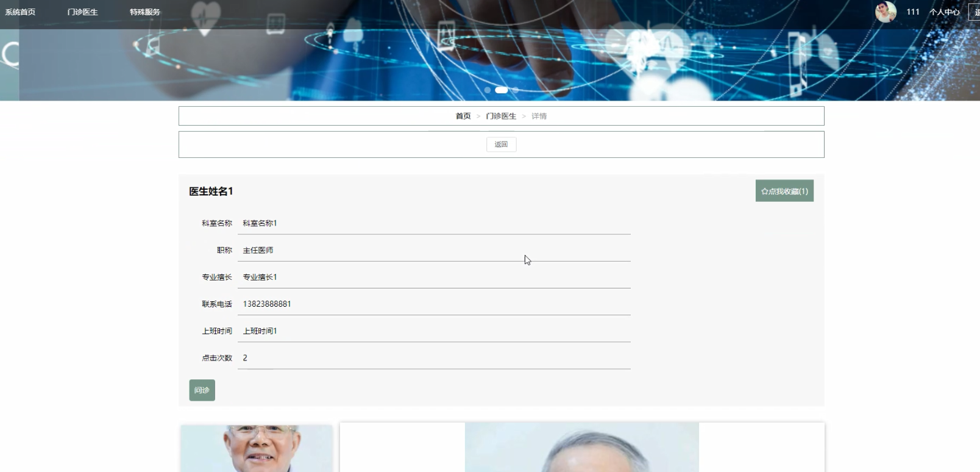Click the 职称 label
This screenshot has height=472, width=980.
(x=224, y=250)
